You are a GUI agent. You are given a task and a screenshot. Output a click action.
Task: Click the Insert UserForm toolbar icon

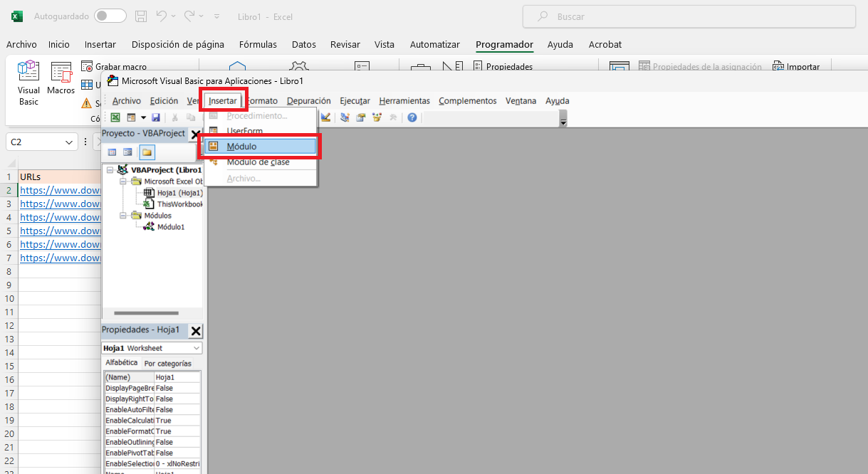pyautogui.click(x=131, y=117)
